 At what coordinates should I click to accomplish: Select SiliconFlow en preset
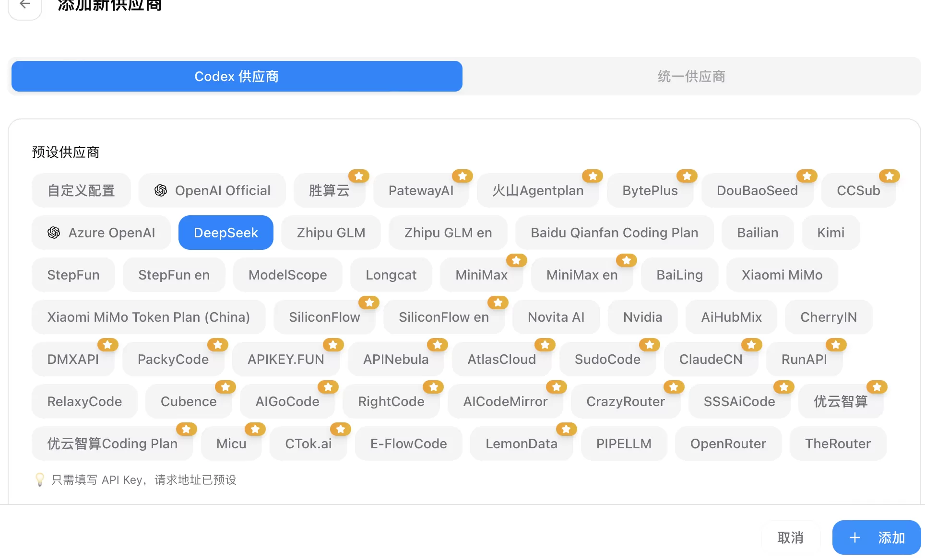pos(444,317)
